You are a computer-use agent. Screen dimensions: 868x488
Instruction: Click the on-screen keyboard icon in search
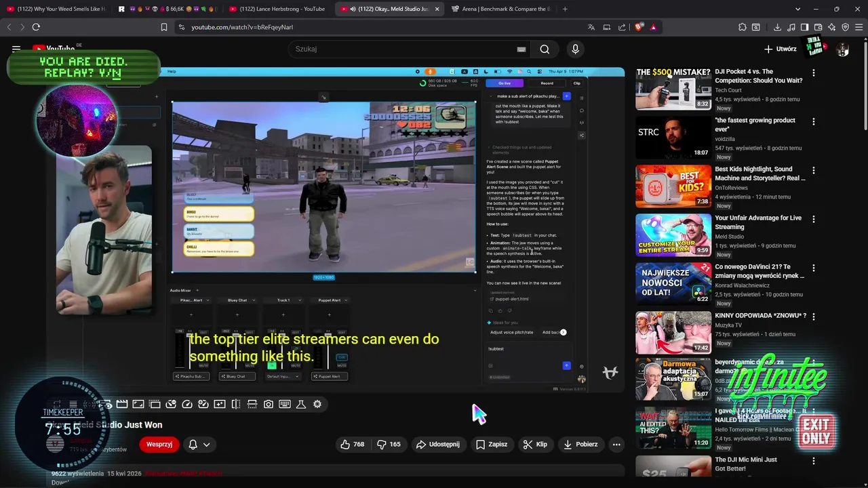(521, 49)
